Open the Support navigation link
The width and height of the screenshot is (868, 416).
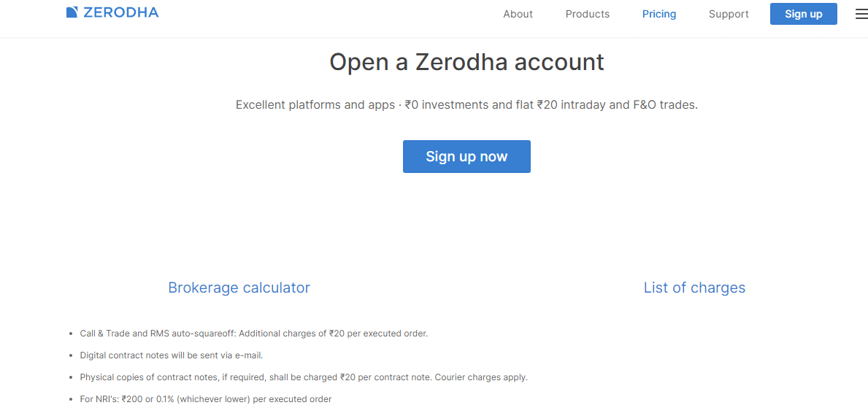(x=729, y=15)
